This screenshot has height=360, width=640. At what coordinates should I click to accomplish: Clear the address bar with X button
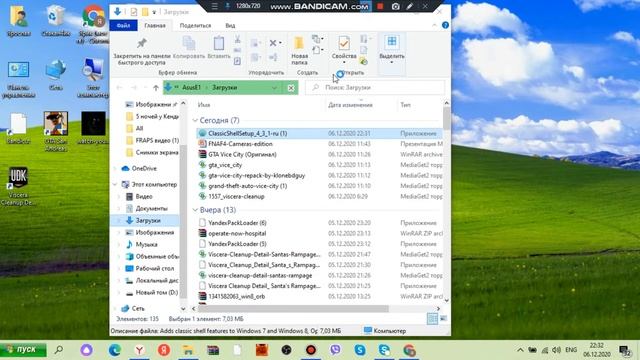[x=291, y=88]
